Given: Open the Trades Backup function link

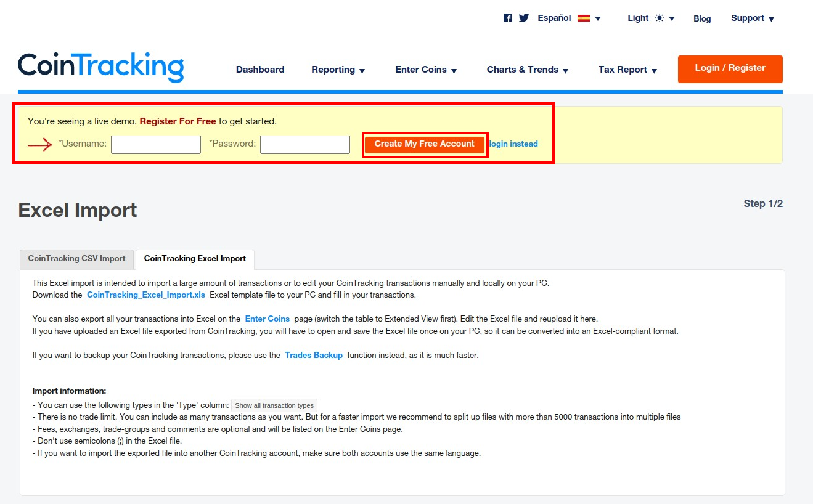Looking at the screenshot, I should coord(314,356).
